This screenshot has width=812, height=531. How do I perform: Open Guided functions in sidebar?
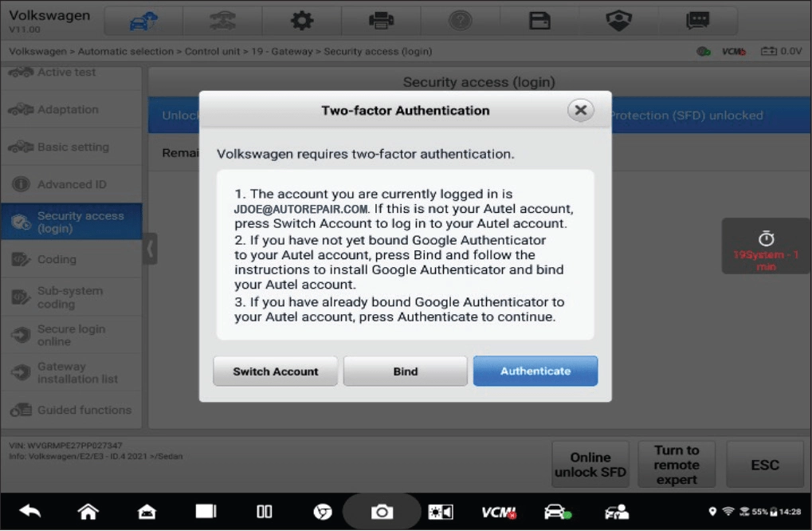(71, 410)
